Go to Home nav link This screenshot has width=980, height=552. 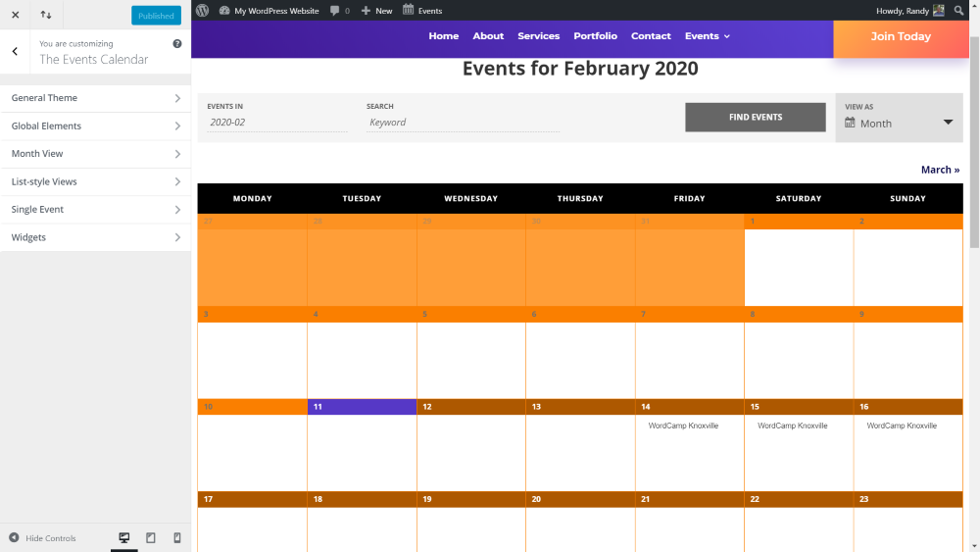pyautogui.click(x=444, y=36)
